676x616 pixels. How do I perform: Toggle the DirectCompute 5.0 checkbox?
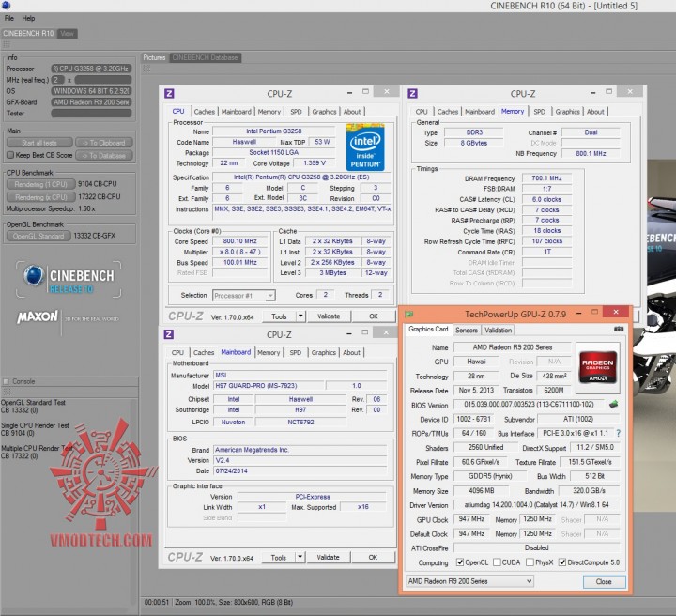click(x=562, y=562)
